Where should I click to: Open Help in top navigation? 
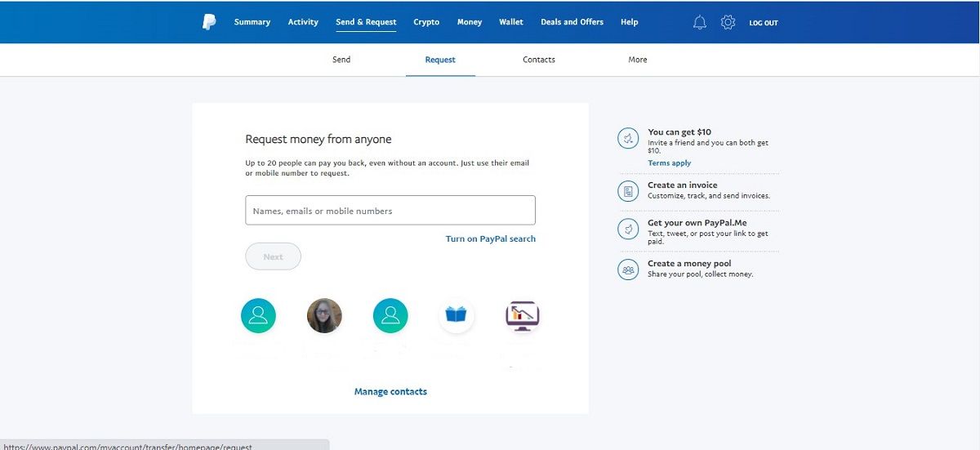coord(629,22)
